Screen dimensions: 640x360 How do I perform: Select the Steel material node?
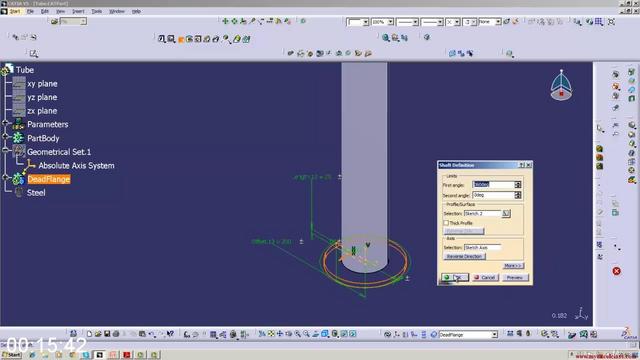click(x=36, y=193)
